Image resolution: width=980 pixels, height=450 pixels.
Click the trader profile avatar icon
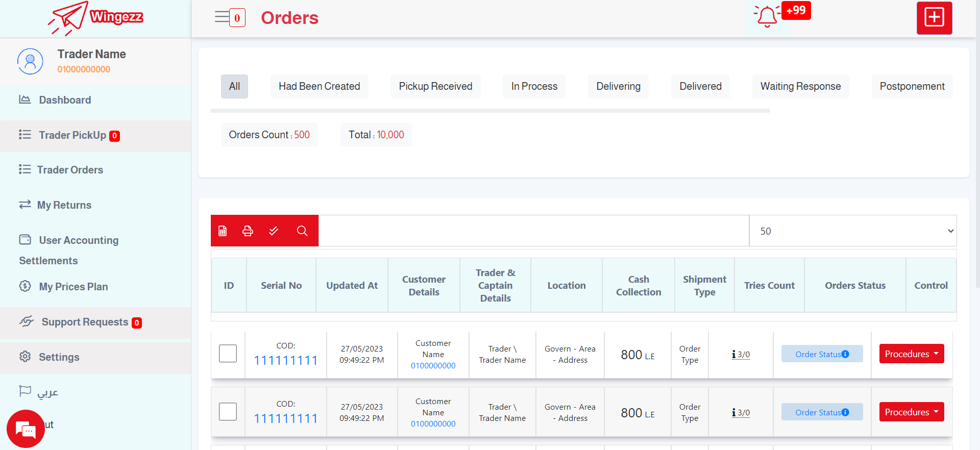[30, 61]
